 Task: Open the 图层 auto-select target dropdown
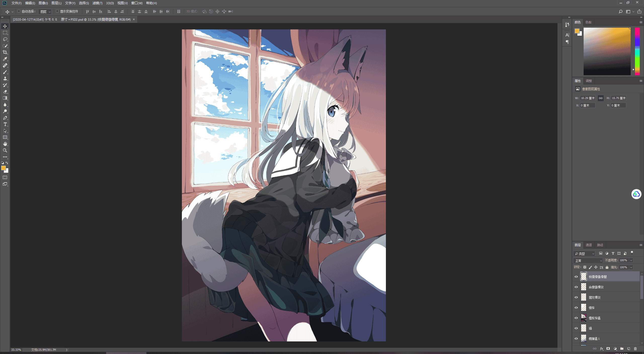pyautogui.click(x=45, y=12)
